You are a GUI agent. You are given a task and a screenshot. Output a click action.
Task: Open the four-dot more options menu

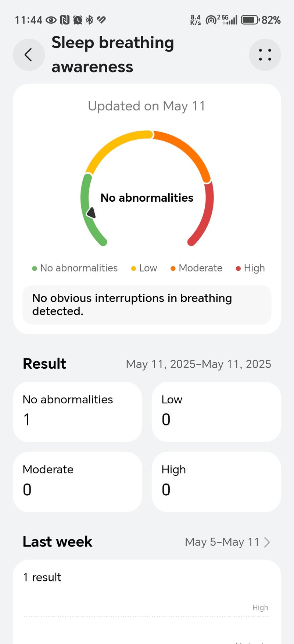pyautogui.click(x=265, y=55)
